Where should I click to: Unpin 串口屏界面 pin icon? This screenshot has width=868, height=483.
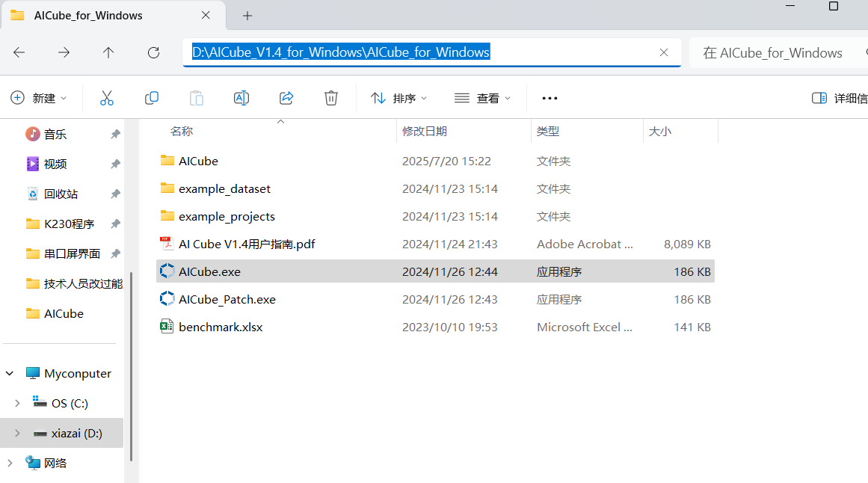115,253
